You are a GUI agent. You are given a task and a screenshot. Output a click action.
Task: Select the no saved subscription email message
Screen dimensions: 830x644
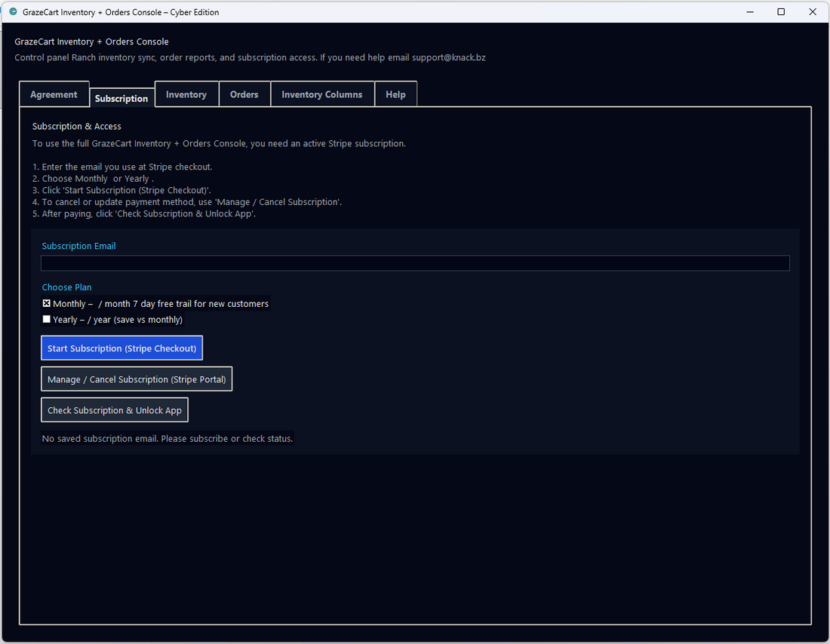[167, 438]
